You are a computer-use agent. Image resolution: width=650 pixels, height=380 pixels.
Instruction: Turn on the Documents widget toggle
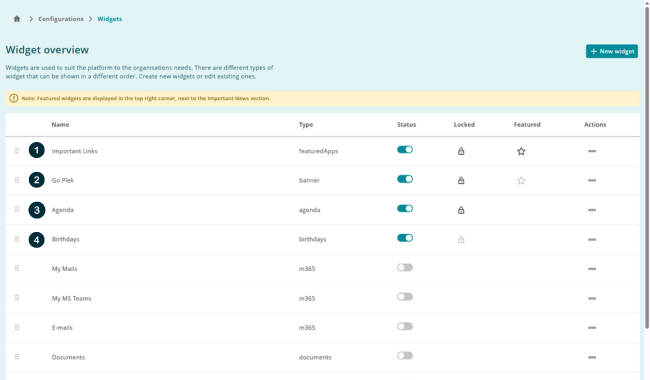(405, 356)
